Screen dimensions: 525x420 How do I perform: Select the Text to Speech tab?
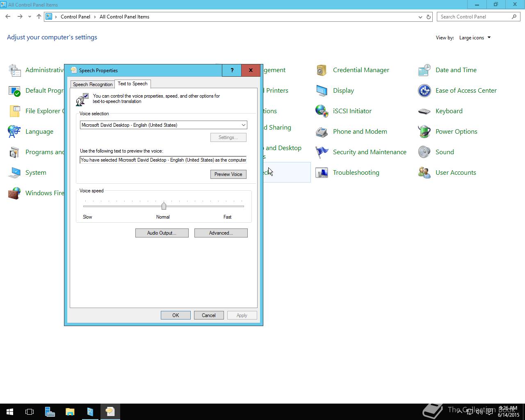(132, 84)
